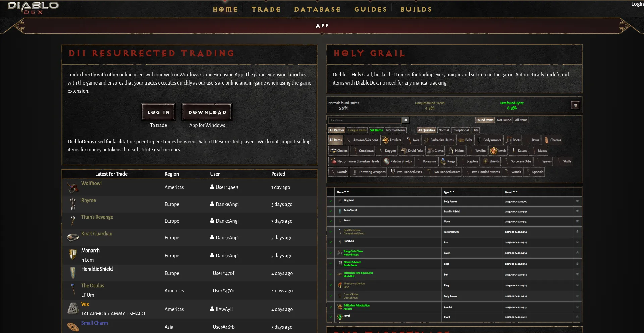
Task: Click the Item Name search field
Action: pos(365,120)
